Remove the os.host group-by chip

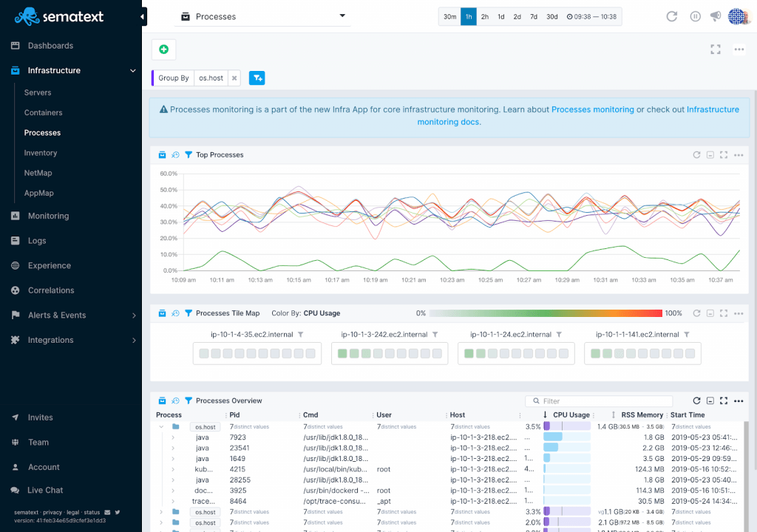click(x=234, y=77)
